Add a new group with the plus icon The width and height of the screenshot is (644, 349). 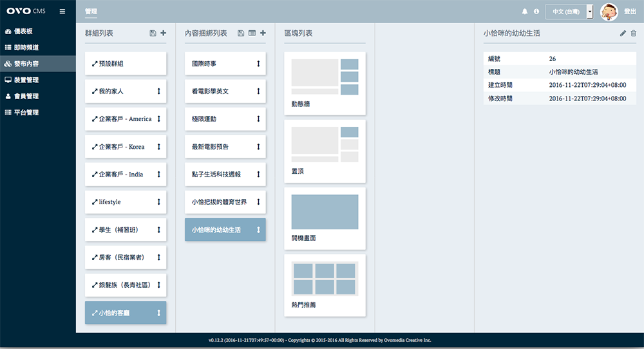(163, 33)
